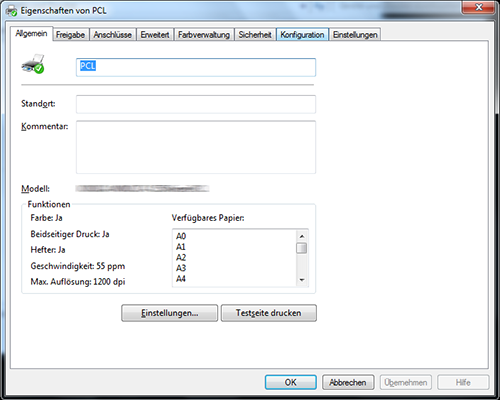The width and height of the screenshot is (500, 400).
Task: Click the 'Modell:' label
Action: tap(35, 189)
